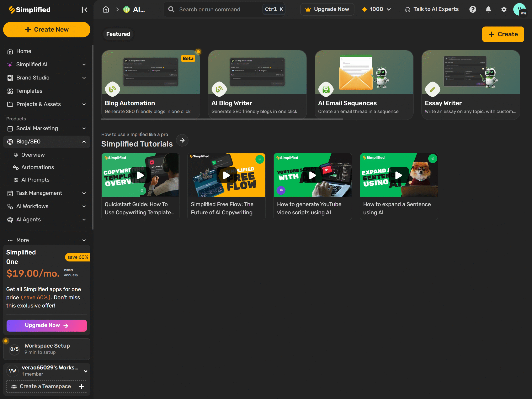Collapse the sidebar with the arrow icon
532x399 pixels.
[x=84, y=10]
